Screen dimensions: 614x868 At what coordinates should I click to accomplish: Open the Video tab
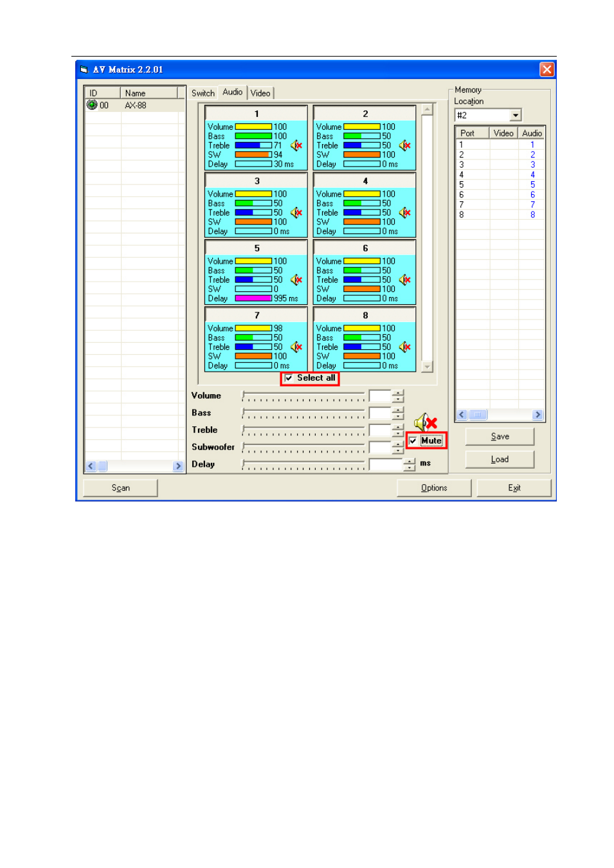pyautogui.click(x=260, y=93)
